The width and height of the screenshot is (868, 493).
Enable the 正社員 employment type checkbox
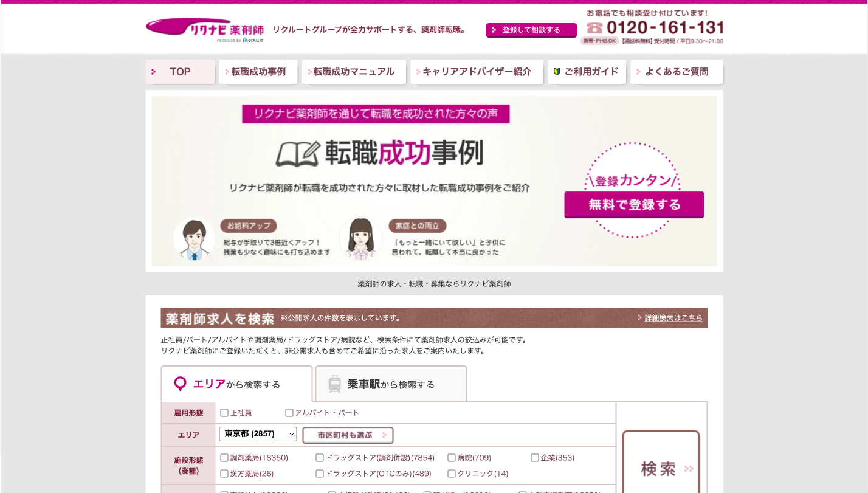[224, 413]
